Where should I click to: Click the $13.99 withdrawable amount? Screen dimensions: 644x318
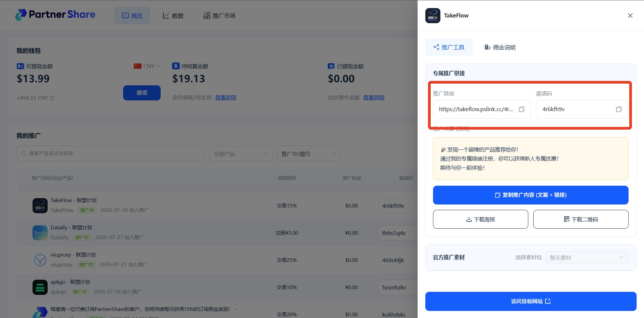click(x=33, y=79)
